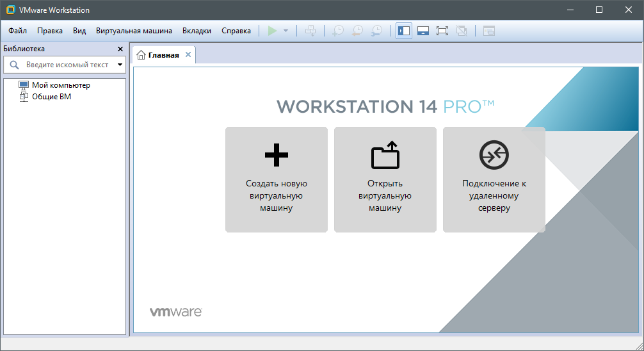
Task: Click the vmware logo
Action: [x=176, y=312]
